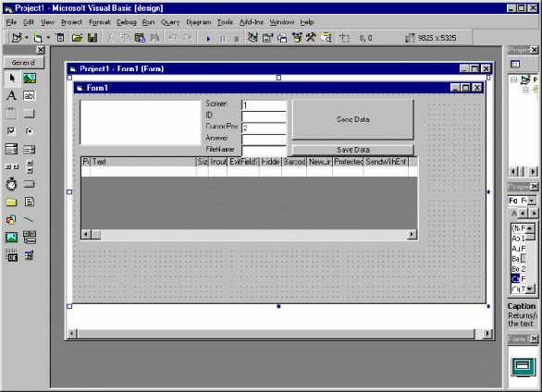The height and width of the screenshot is (392, 542).
Task: Close the Properties panel
Action: (534, 187)
